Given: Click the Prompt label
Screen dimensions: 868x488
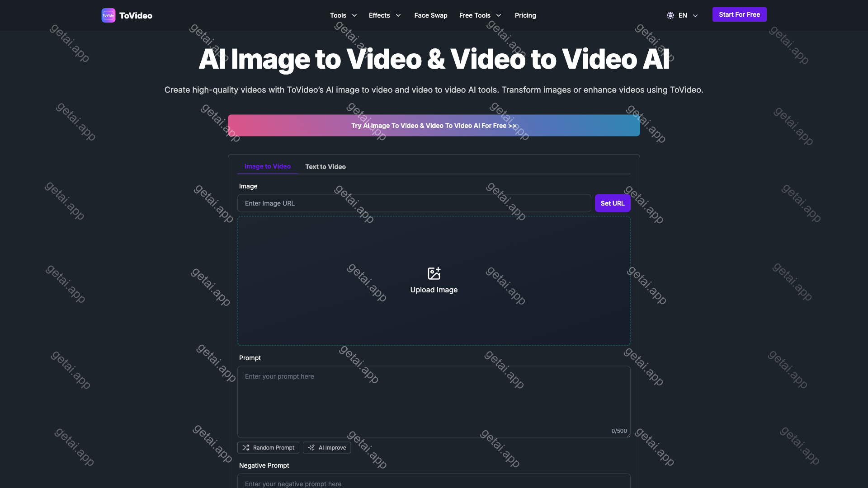Looking at the screenshot, I should coord(250,358).
